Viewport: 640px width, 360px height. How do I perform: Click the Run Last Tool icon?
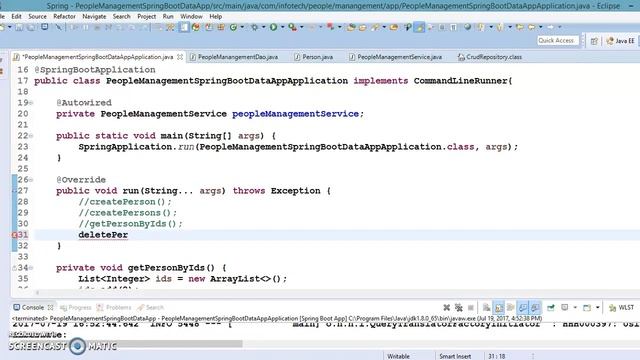coord(293,27)
